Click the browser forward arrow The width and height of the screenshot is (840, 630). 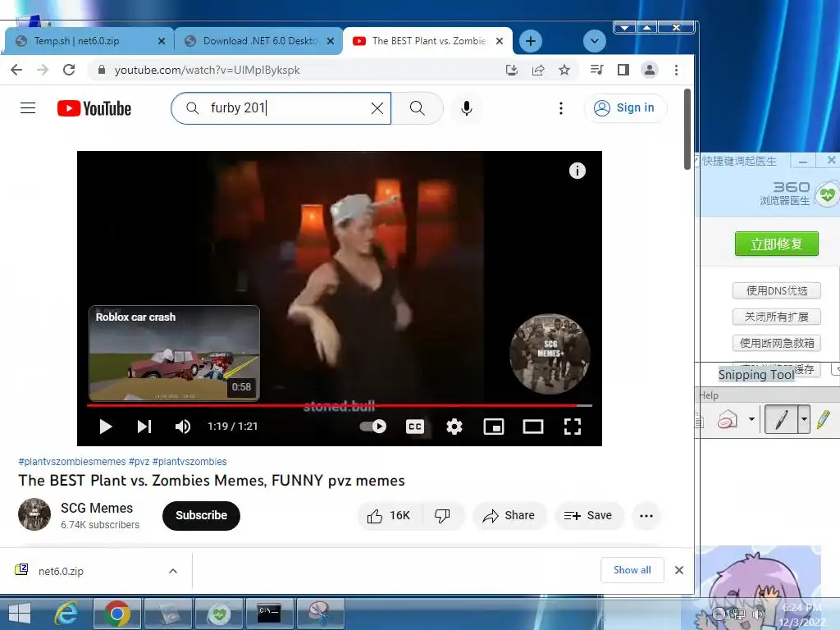tap(43, 70)
